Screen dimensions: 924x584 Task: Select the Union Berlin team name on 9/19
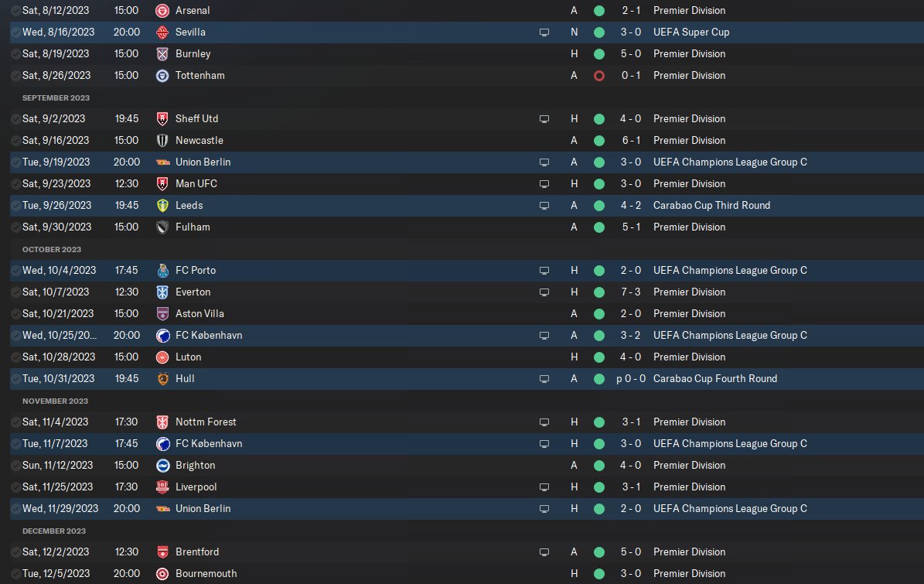(x=203, y=162)
